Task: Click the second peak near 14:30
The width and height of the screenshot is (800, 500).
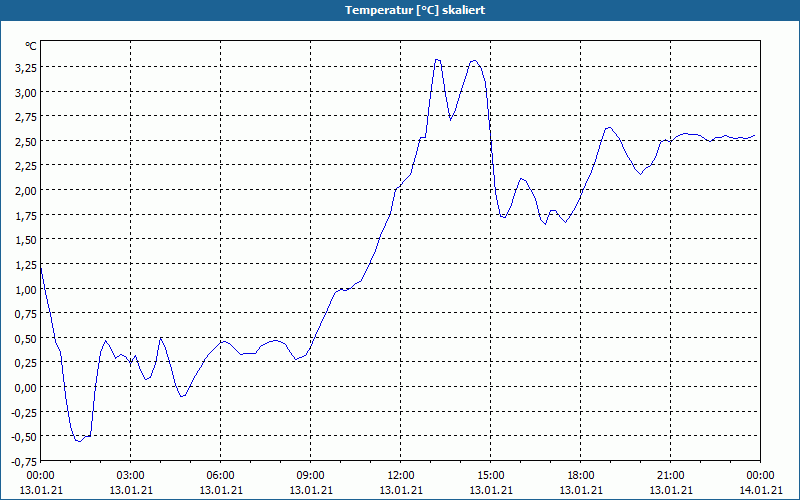Action: (x=474, y=61)
